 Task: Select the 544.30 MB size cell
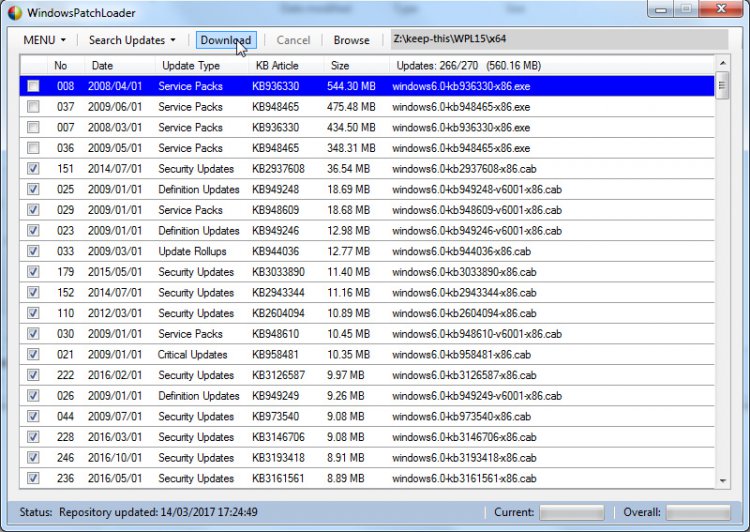pos(351,86)
